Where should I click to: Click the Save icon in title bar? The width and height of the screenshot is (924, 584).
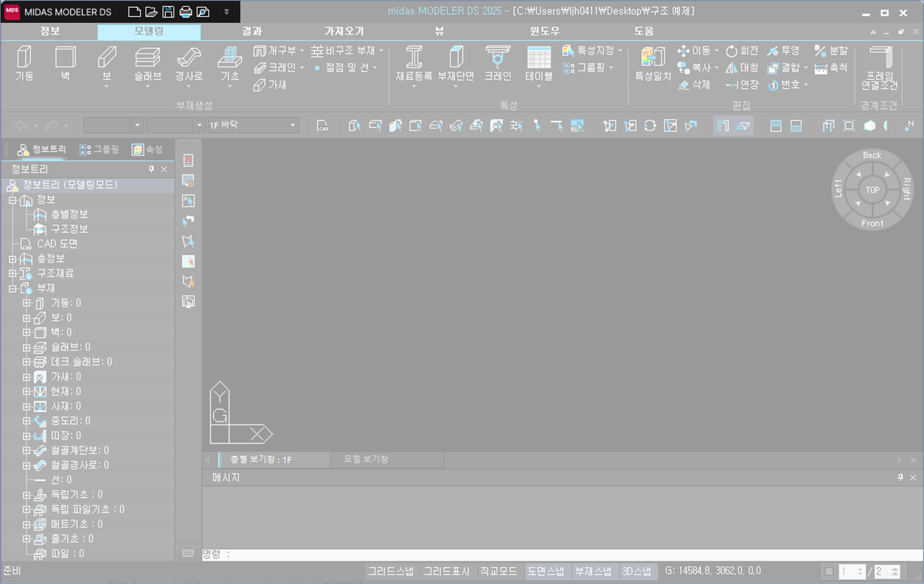pyautogui.click(x=168, y=11)
